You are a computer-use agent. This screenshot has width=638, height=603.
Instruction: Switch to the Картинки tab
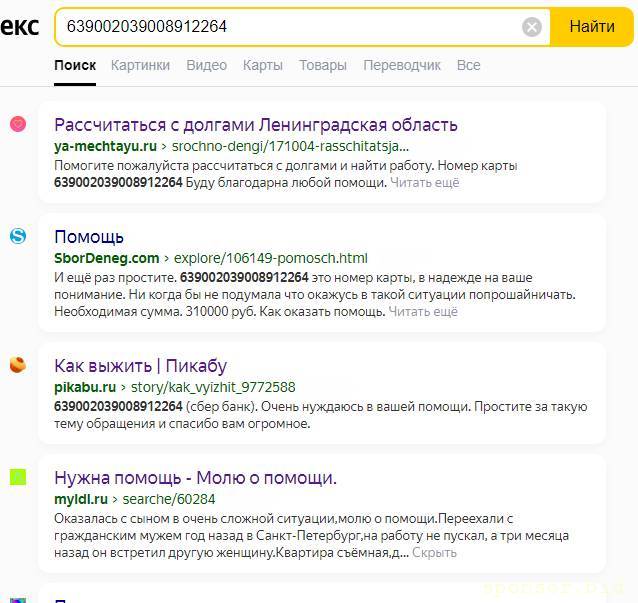pos(140,65)
